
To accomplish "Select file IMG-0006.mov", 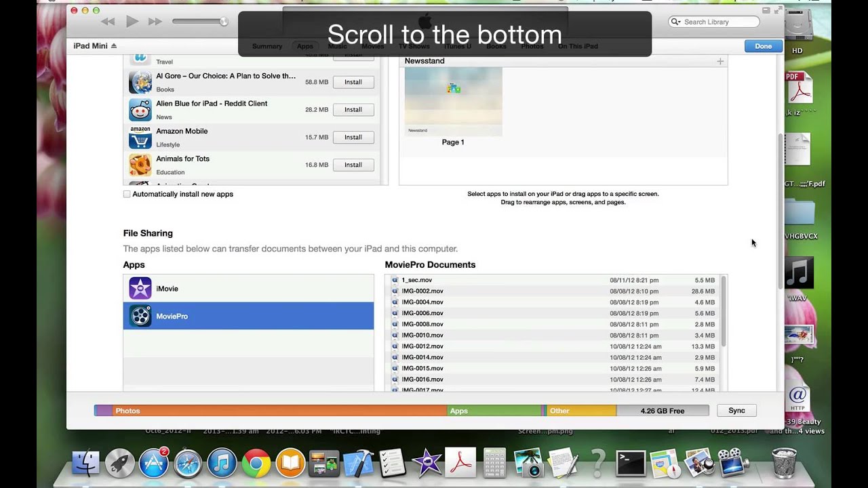I will click(x=555, y=313).
